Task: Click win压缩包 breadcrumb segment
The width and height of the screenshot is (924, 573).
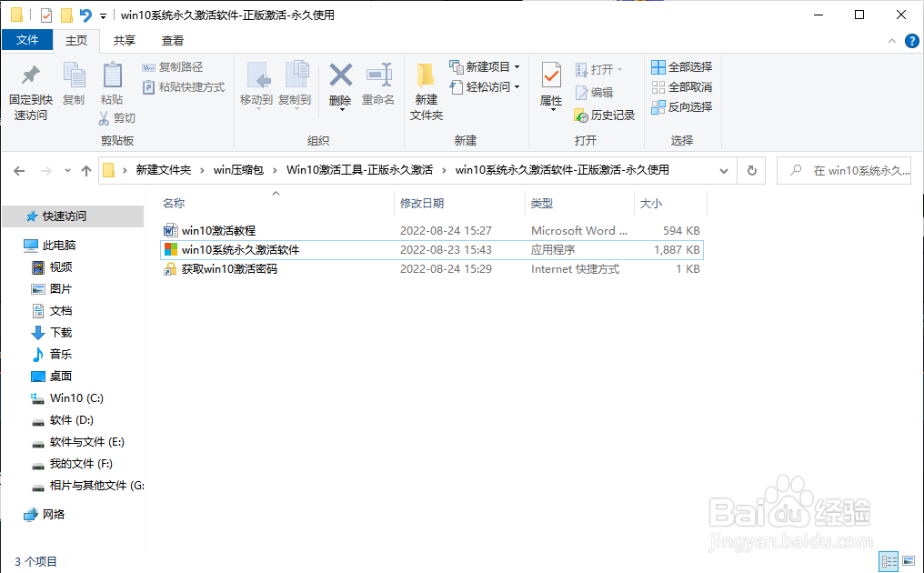Action: point(238,170)
